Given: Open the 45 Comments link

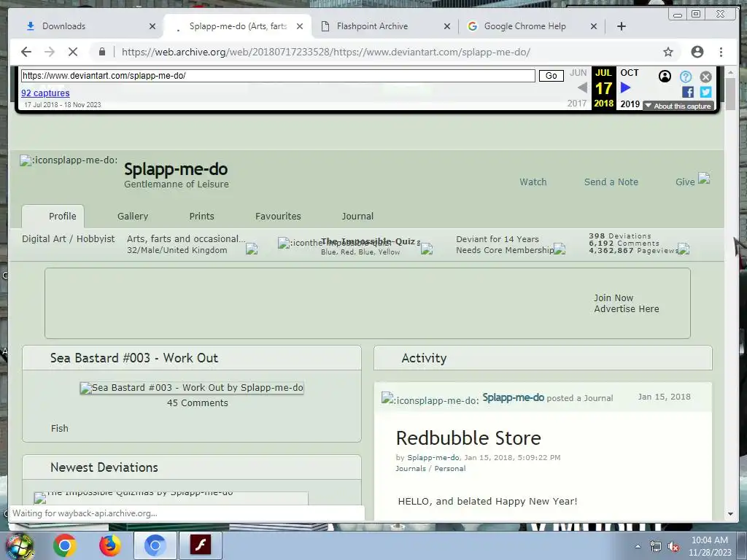Looking at the screenshot, I should (197, 402).
